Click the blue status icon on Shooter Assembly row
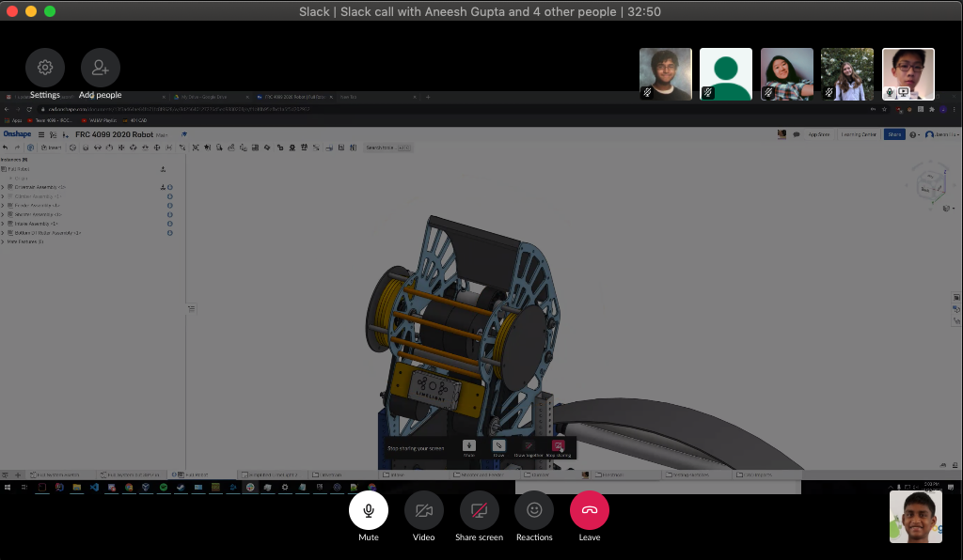This screenshot has height=560, width=963. point(169,214)
